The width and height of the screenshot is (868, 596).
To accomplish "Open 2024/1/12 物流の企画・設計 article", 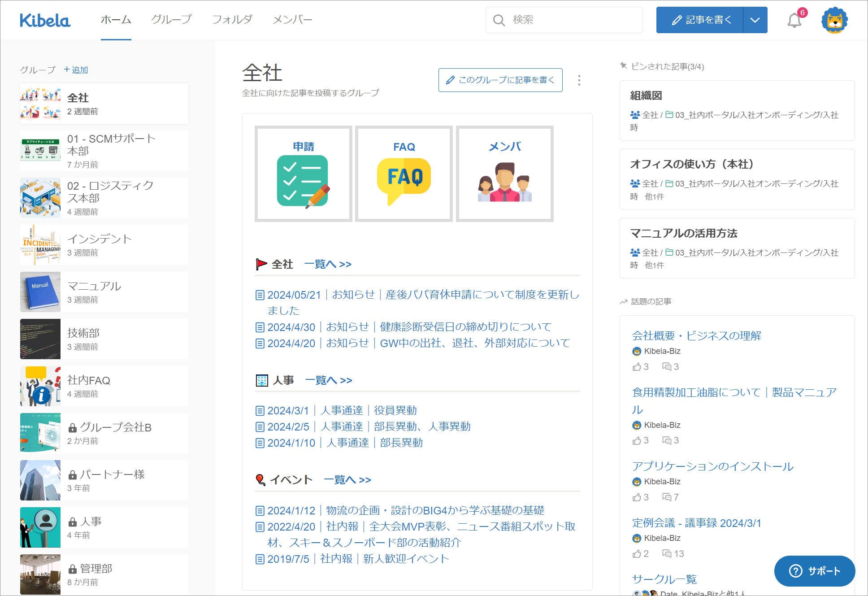I will click(406, 510).
